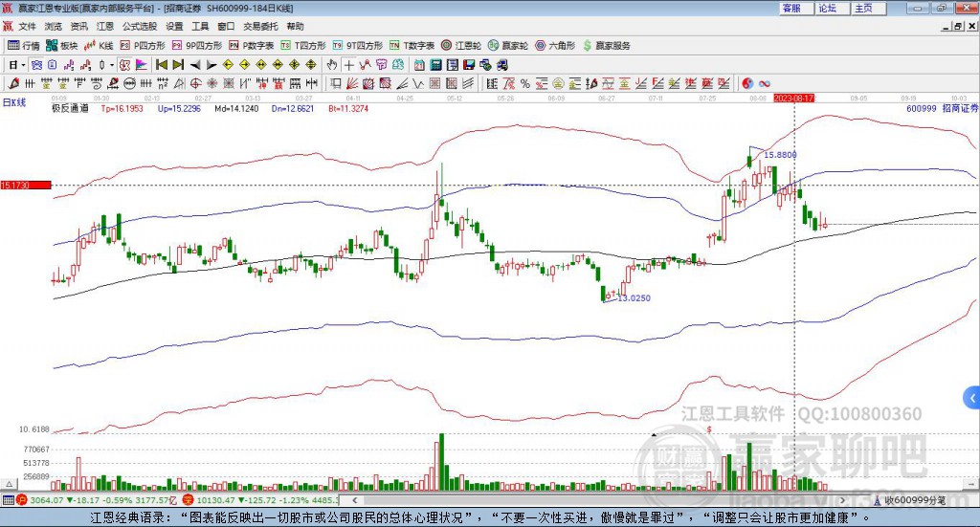Click the 极反通道 indicator name
This screenshot has height=527, width=980.
[x=70, y=108]
